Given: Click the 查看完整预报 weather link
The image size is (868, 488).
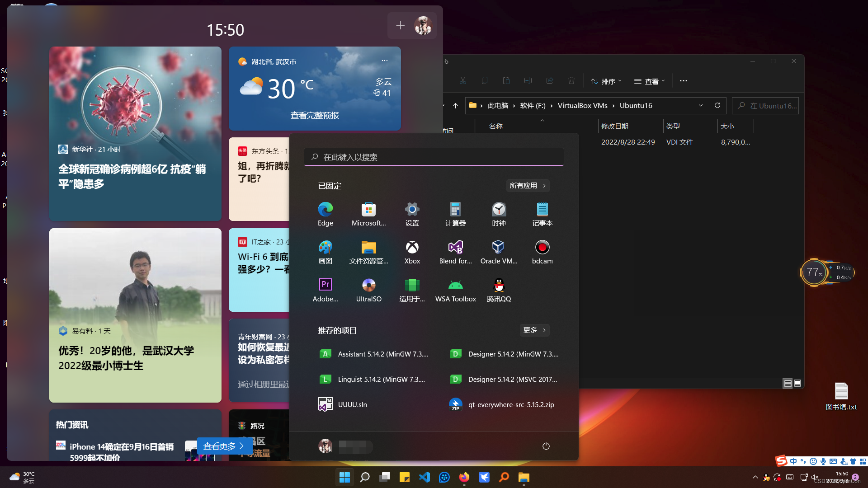Looking at the screenshot, I should click(x=315, y=115).
